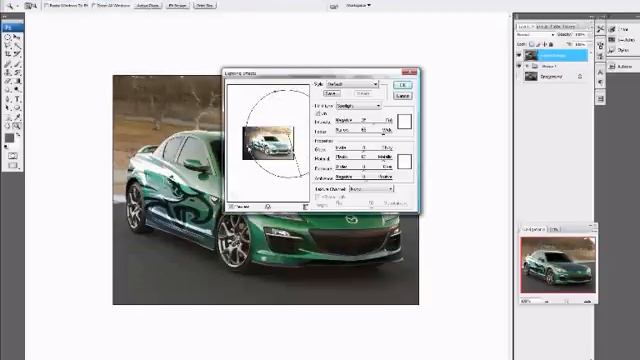Click the Fit Screen button
This screenshot has height=360, width=640.
(x=178, y=6)
